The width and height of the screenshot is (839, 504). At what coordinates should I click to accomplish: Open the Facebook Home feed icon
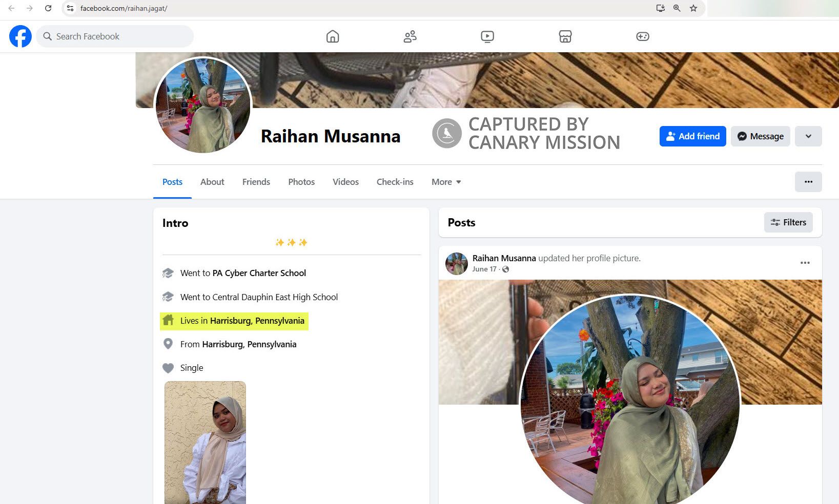pyautogui.click(x=332, y=36)
